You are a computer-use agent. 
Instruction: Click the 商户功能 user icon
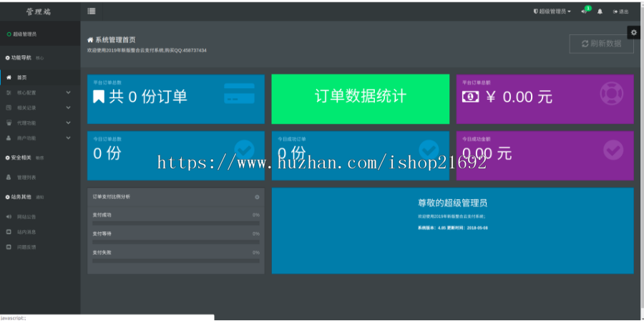9,138
